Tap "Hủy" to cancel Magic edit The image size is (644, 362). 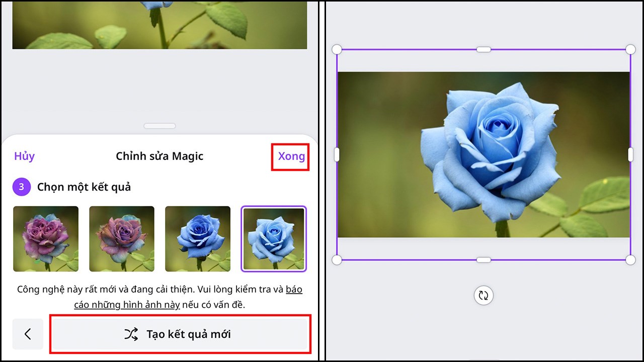[24, 156]
